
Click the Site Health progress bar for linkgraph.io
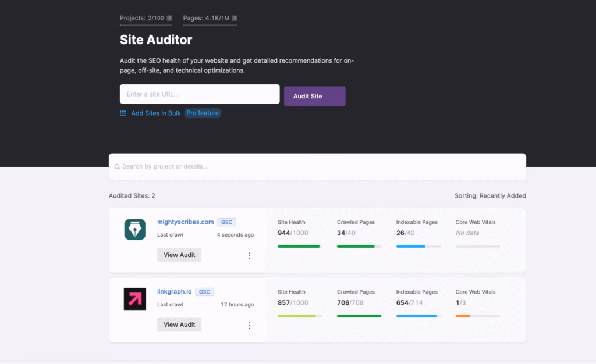[299, 316]
